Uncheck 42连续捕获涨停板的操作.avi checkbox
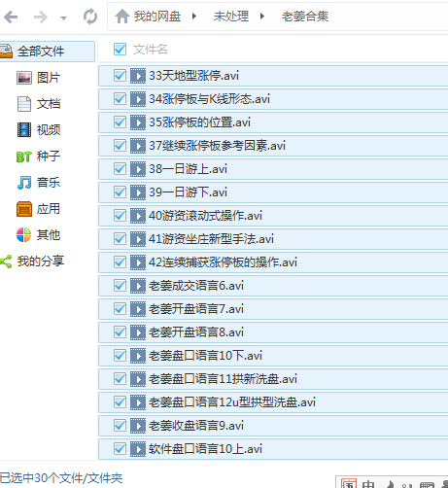 [120, 262]
